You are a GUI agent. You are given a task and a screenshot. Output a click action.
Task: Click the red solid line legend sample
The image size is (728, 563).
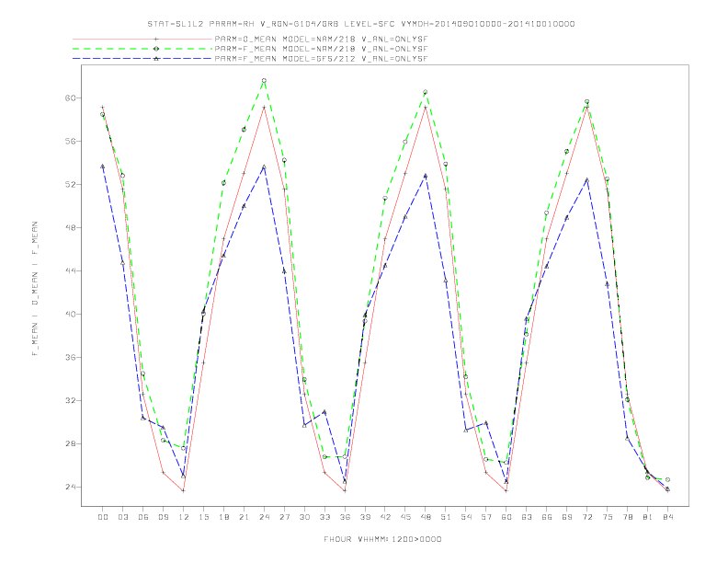(142, 39)
